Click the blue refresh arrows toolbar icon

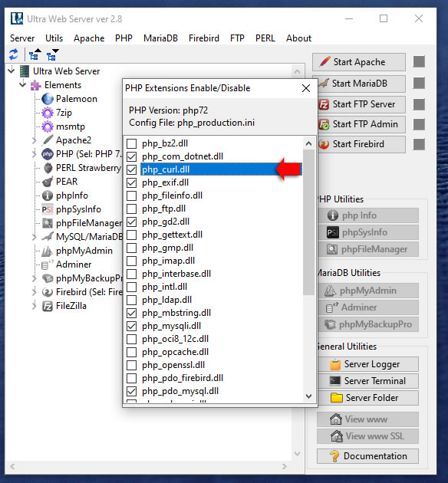click(14, 55)
